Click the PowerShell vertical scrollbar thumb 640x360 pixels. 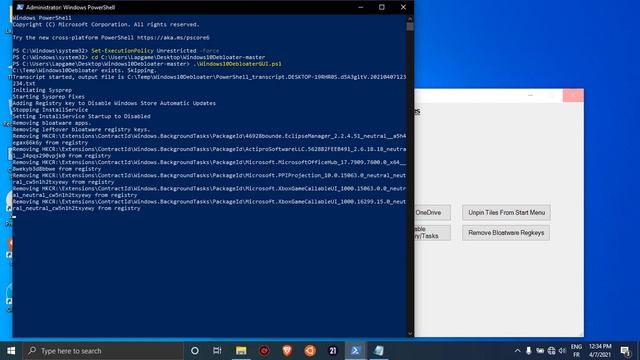pyautogui.click(x=410, y=27)
